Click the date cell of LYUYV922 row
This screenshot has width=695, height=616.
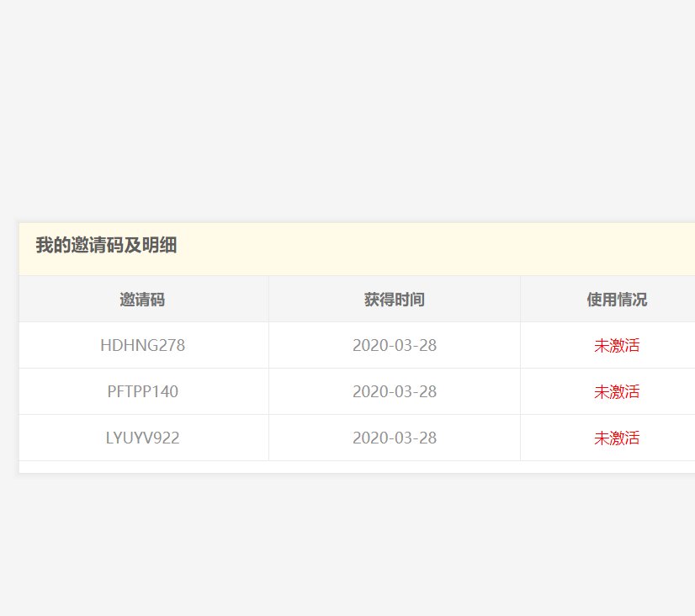tap(394, 438)
